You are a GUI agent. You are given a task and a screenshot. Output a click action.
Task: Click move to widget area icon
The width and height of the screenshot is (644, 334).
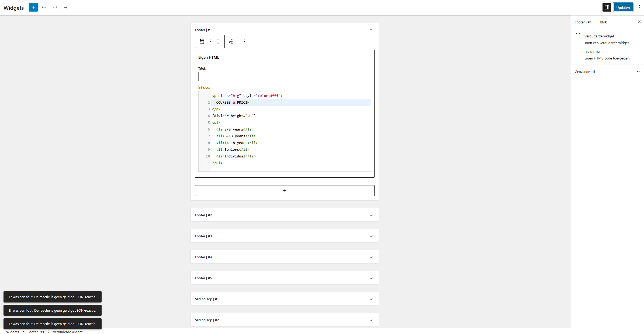(231, 41)
